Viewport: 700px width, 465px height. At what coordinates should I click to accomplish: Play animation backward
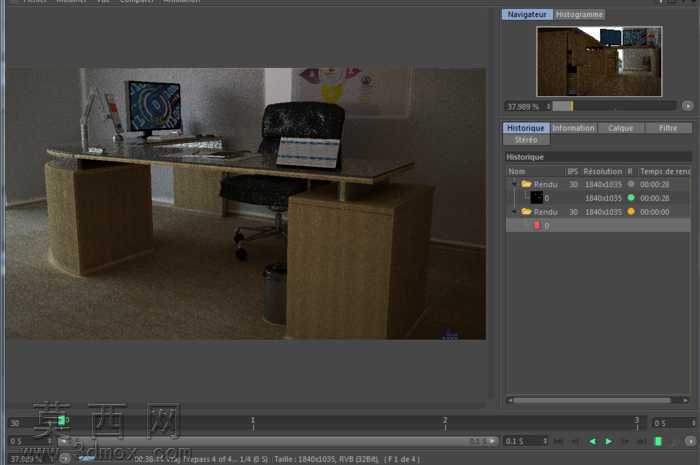coord(592,441)
